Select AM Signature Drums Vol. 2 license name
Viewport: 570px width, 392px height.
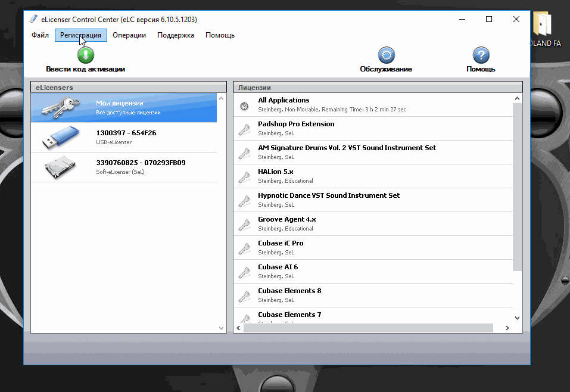pos(347,148)
